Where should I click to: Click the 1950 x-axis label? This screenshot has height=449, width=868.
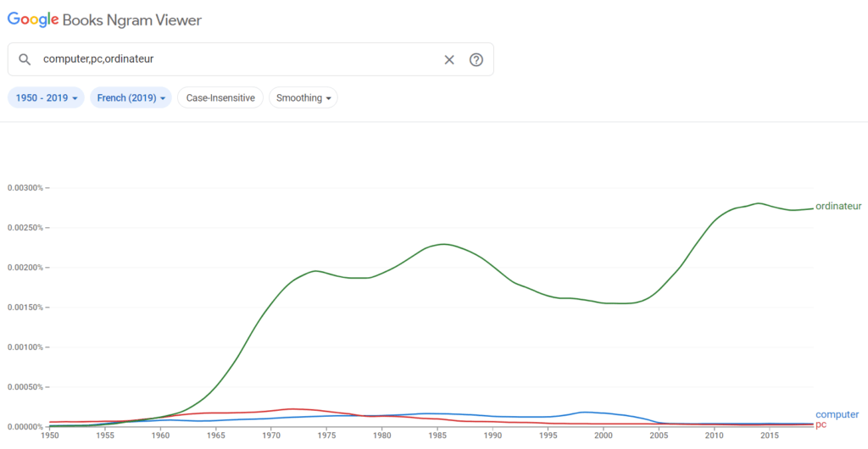pyautogui.click(x=50, y=436)
